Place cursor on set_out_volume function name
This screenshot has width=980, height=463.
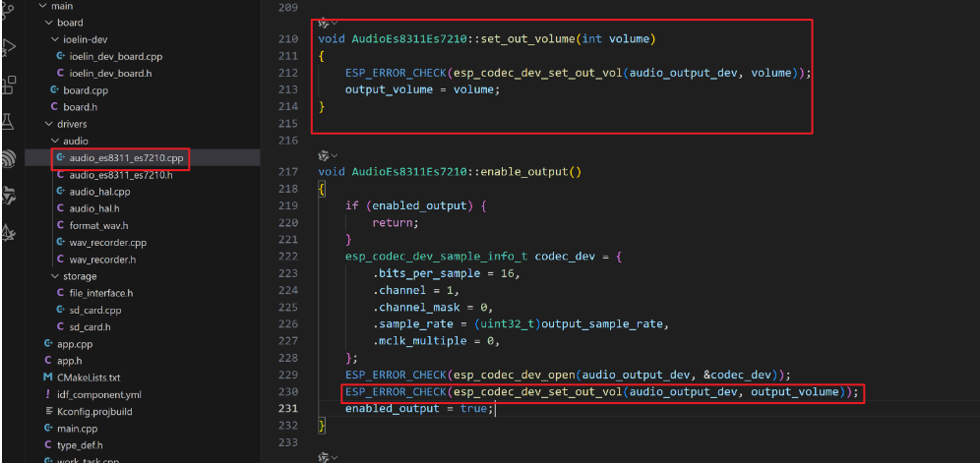tap(528, 39)
